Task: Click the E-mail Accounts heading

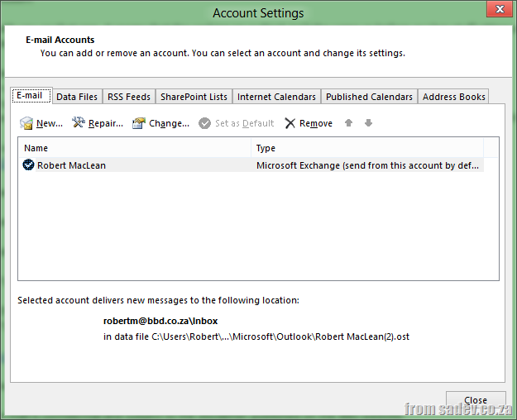Action: point(60,40)
